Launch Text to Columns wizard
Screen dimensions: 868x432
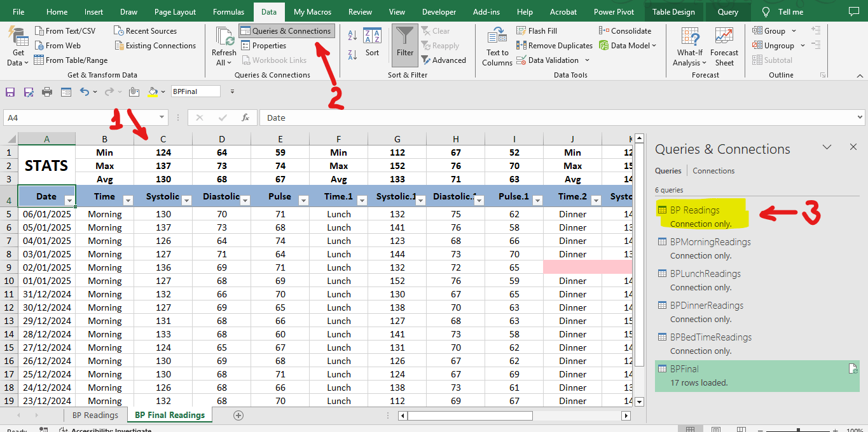point(497,47)
